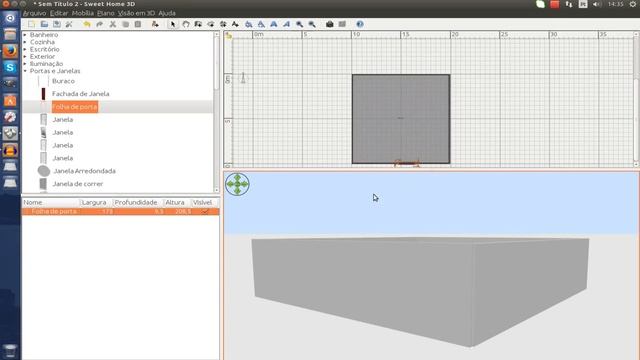Open the Ajuda menu

coord(167,13)
